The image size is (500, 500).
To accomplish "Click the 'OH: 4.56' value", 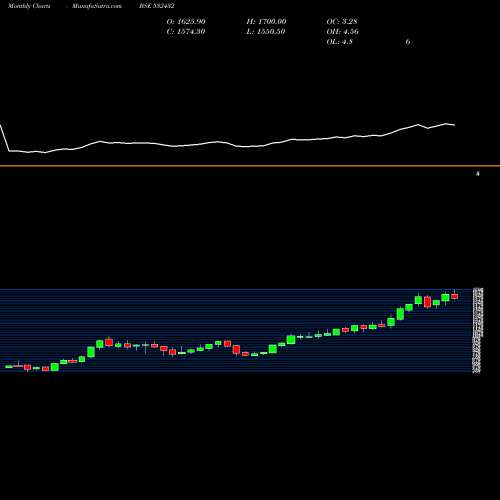I will pyautogui.click(x=342, y=31).
